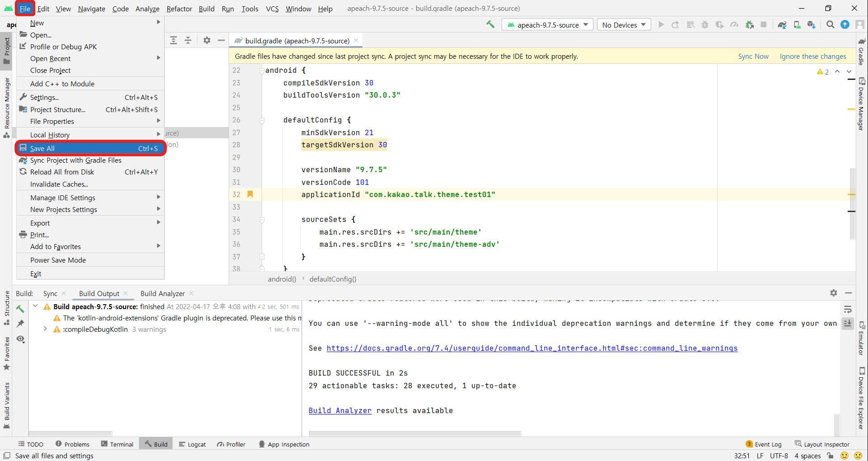Click Attach Debugger to Android Process icon

[749, 25]
